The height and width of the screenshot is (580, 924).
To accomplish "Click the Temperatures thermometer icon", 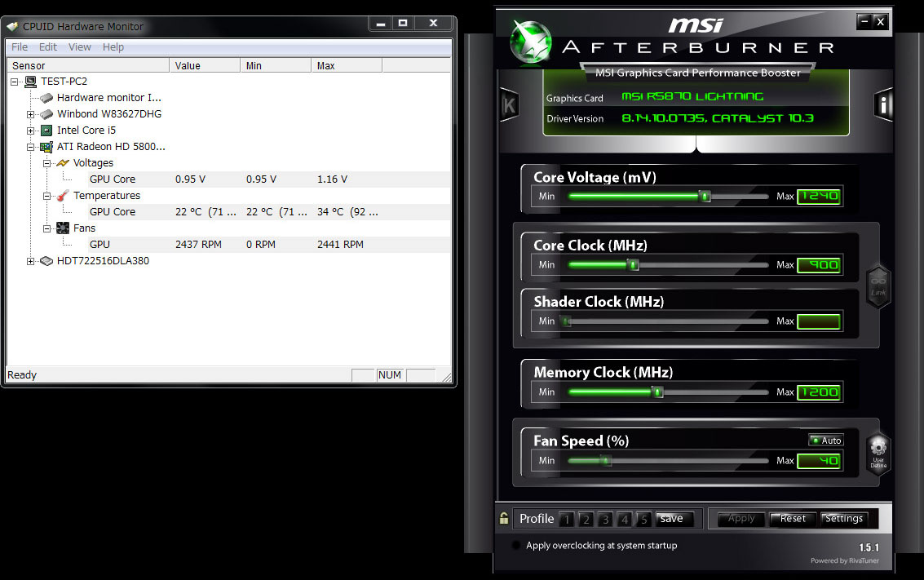I will [63, 196].
